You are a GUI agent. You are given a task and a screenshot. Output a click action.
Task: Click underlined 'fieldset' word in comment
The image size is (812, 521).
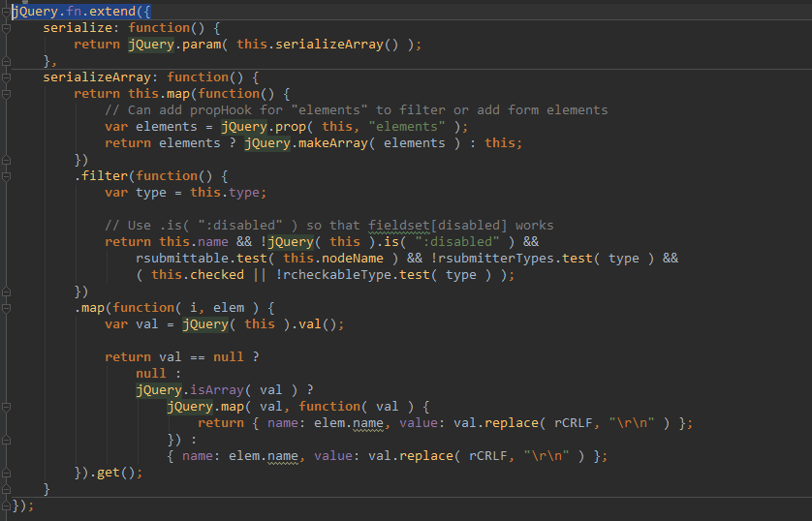(399, 226)
